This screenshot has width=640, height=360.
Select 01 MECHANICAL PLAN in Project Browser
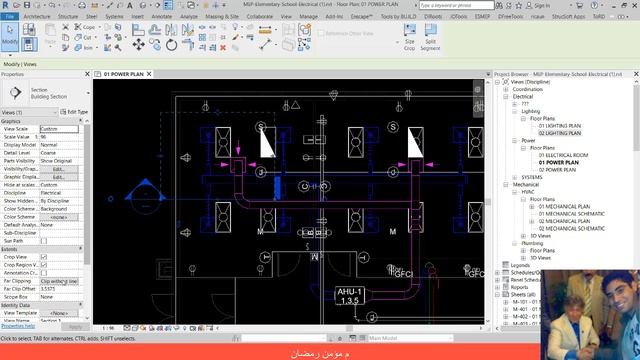click(564, 207)
